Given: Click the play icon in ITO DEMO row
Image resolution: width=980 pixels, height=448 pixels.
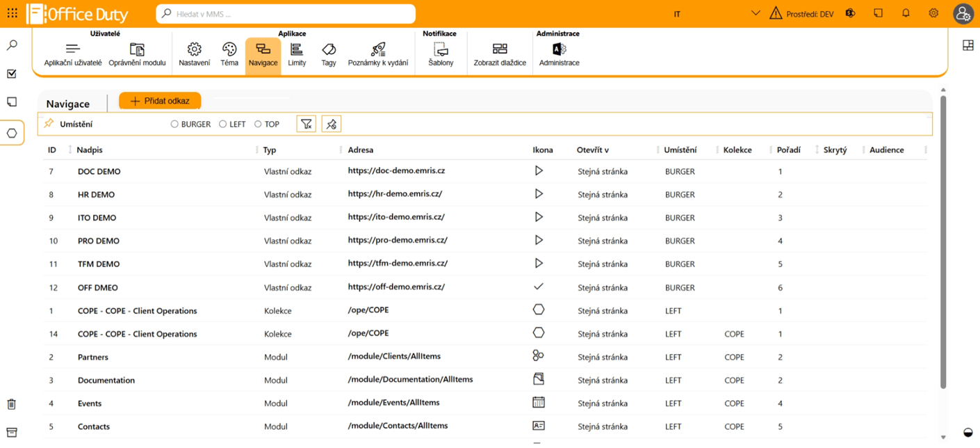Looking at the screenshot, I should (538, 217).
